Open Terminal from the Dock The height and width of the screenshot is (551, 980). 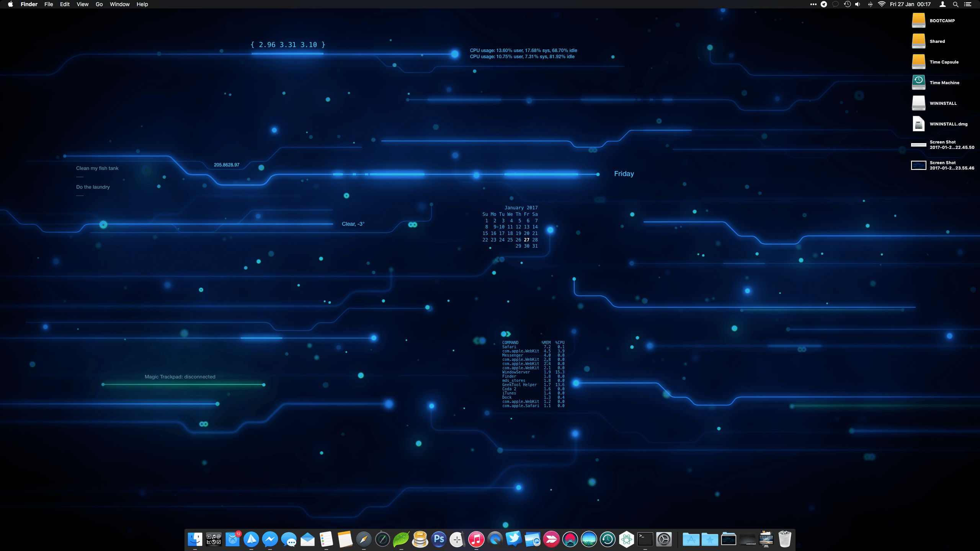click(x=645, y=540)
